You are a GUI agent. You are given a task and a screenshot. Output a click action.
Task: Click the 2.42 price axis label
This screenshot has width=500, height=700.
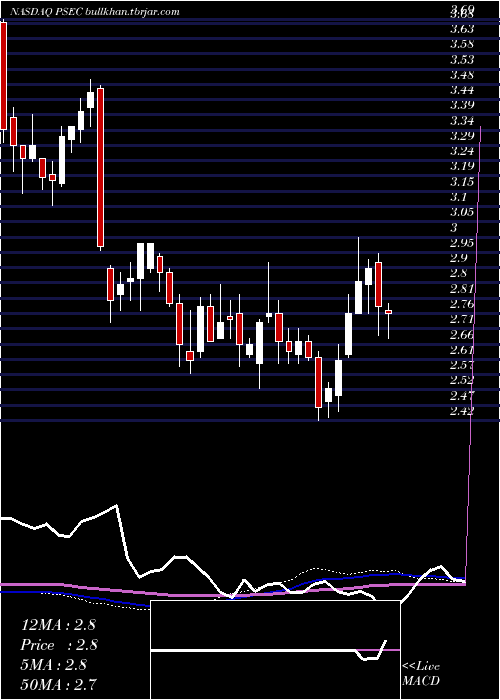(x=462, y=411)
